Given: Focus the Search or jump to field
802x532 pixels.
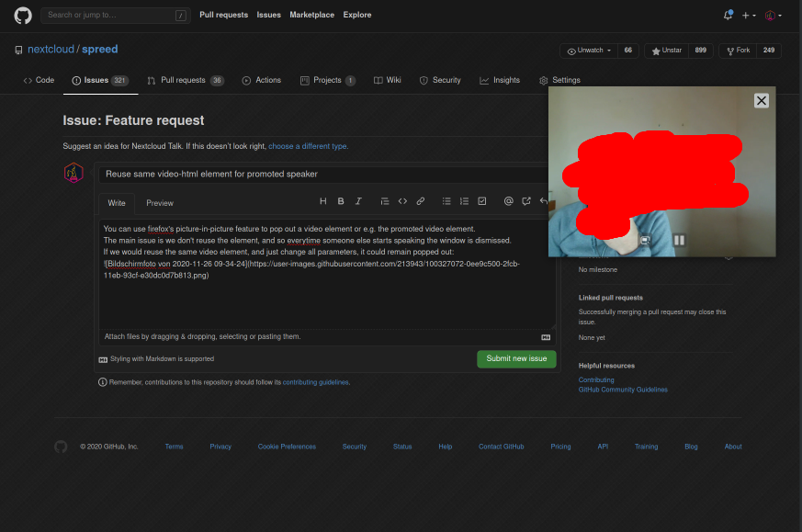Looking at the screenshot, I should click(x=116, y=16).
